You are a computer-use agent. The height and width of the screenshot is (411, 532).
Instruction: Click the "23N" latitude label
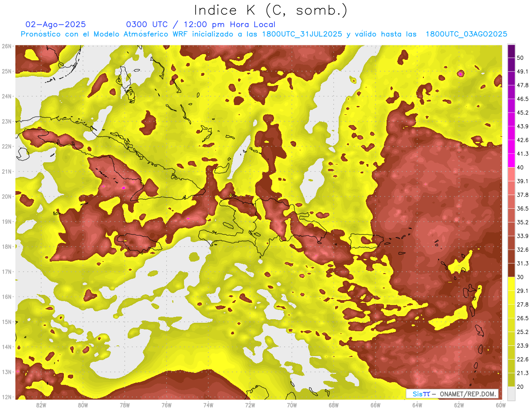pyautogui.click(x=7, y=121)
